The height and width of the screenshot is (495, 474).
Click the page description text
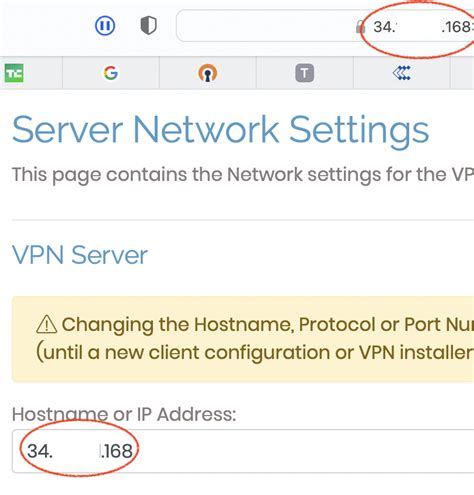243,175
